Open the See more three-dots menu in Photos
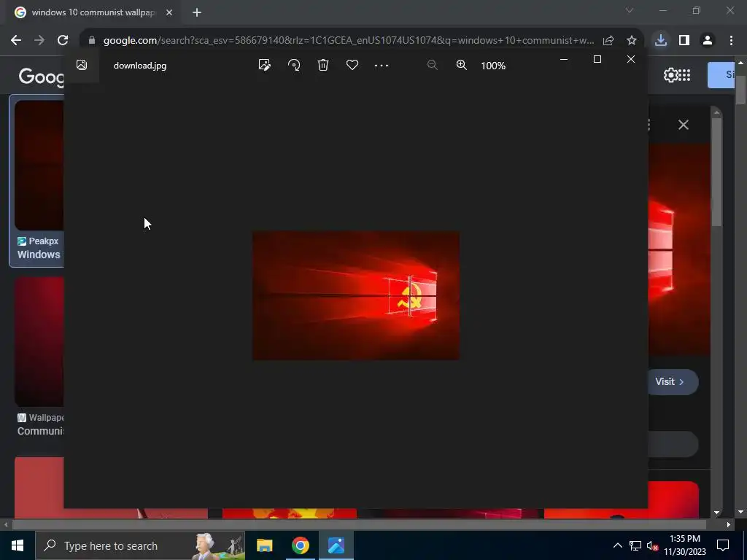 coord(382,66)
